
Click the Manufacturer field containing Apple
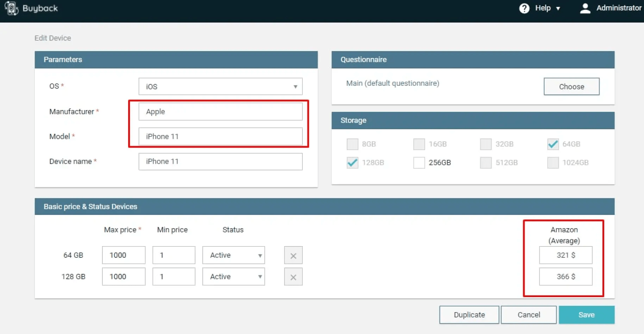click(x=220, y=111)
